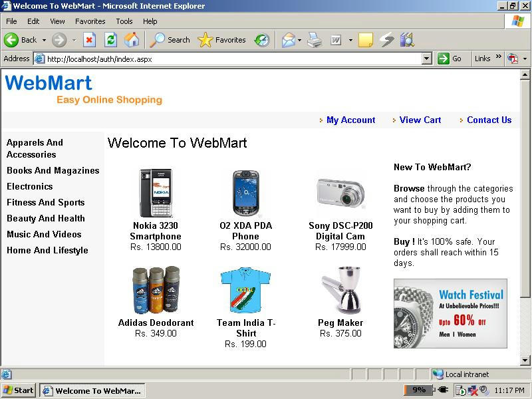
Task: Click the page scrollbar up arrow
Action: click(525, 74)
